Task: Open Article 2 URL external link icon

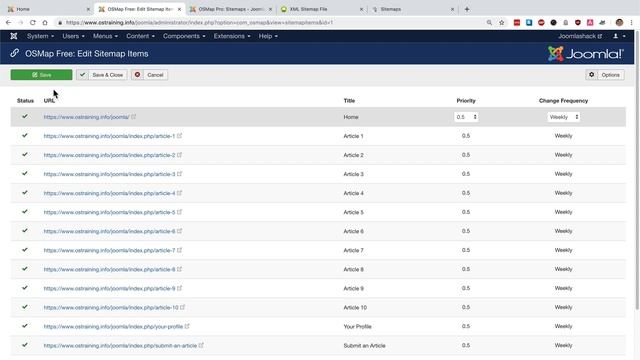Action: point(180,155)
